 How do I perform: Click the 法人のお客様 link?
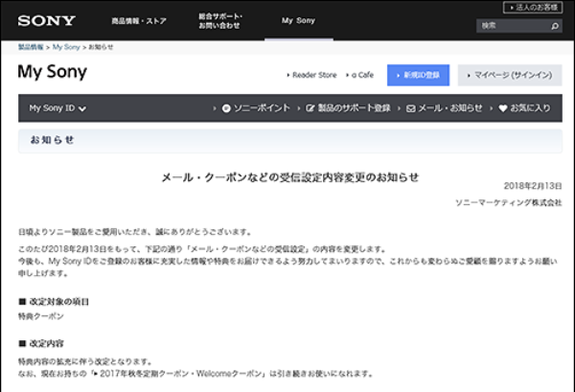535,8
